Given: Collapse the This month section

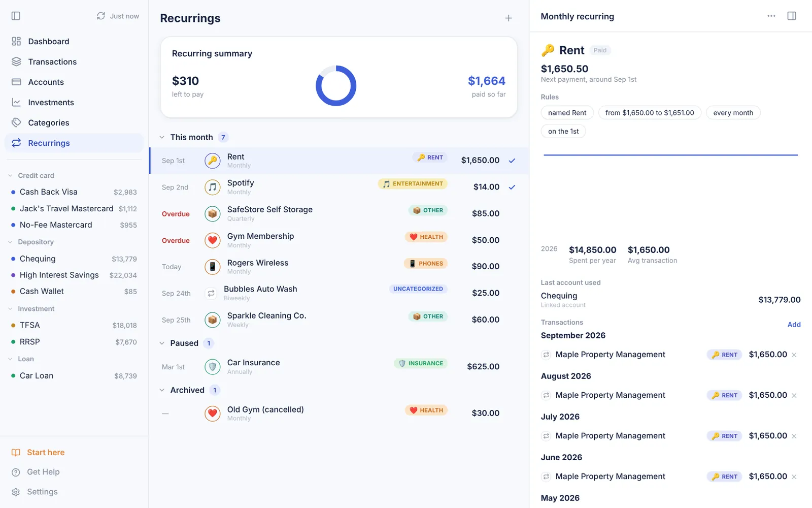Looking at the screenshot, I should [x=162, y=137].
